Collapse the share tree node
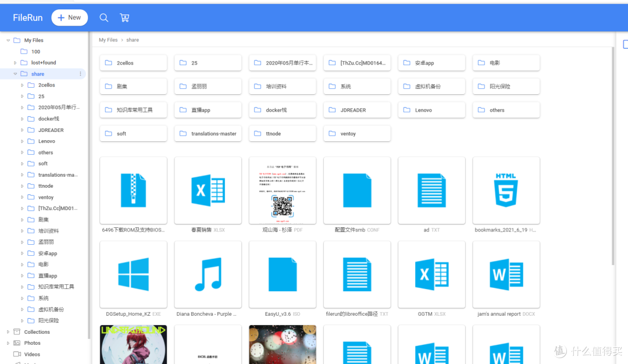The image size is (628, 364). (15, 74)
